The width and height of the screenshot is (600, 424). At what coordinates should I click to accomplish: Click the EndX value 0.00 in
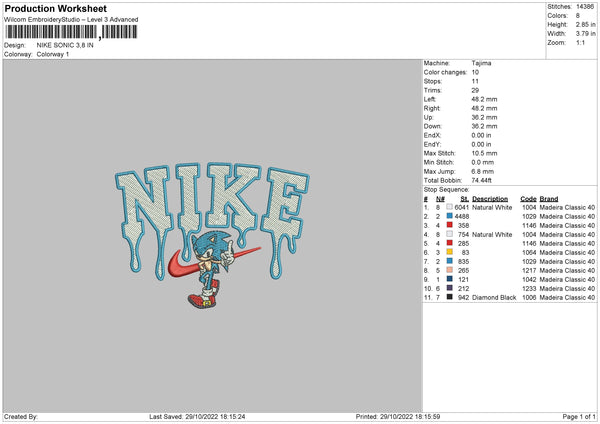pos(481,135)
